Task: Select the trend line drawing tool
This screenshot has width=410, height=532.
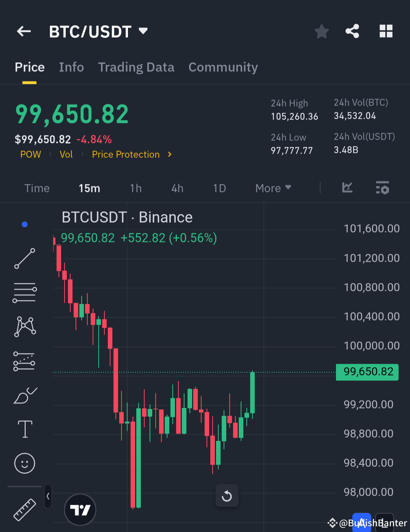Action: (x=24, y=259)
